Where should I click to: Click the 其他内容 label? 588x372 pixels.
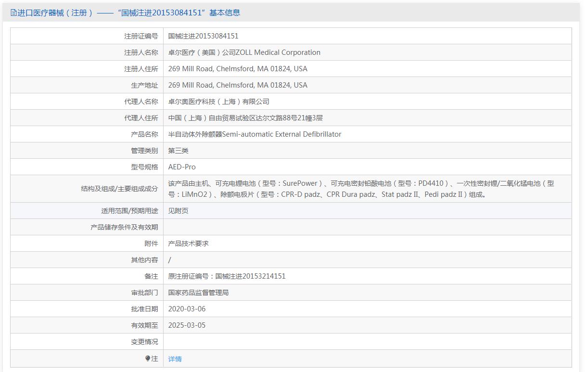144,260
